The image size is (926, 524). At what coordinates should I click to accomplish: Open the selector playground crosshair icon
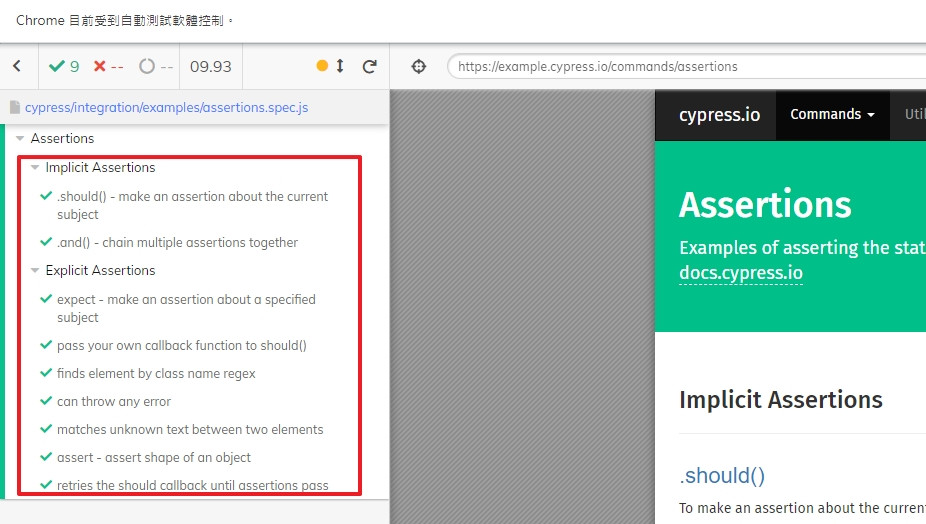[419, 66]
